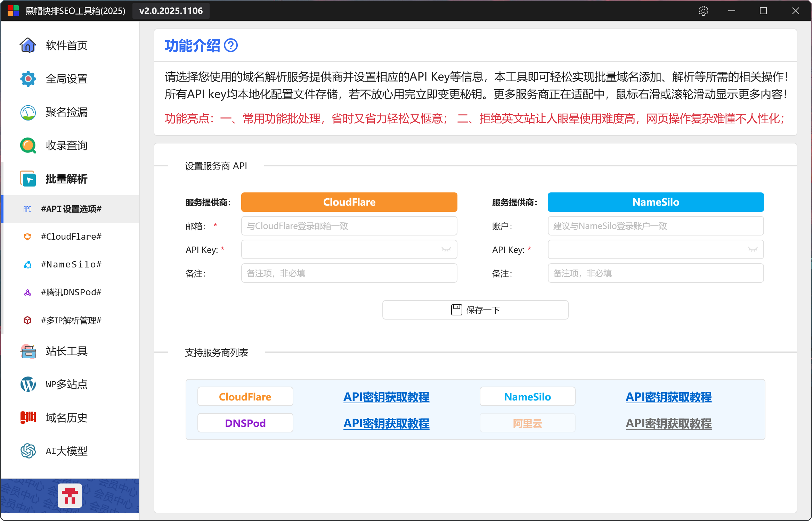Open 聚名捡漏 section
Viewport: 812px width, 521px height.
point(66,112)
